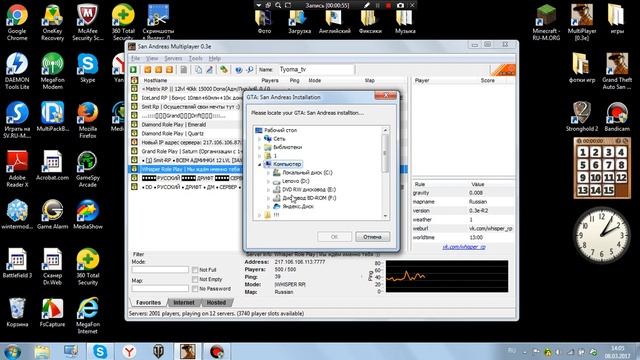Viewport: 640px width, 360px height.
Task: Expand the Сеть tree node
Action: [x=260, y=139]
